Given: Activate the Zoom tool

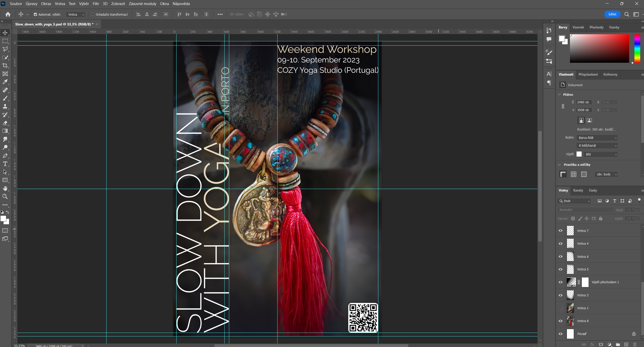Looking at the screenshot, I should click(x=5, y=197).
